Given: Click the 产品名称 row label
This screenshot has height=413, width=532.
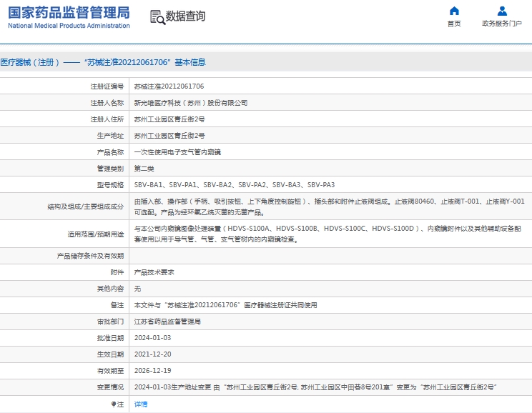Looking at the screenshot, I should click(111, 152).
